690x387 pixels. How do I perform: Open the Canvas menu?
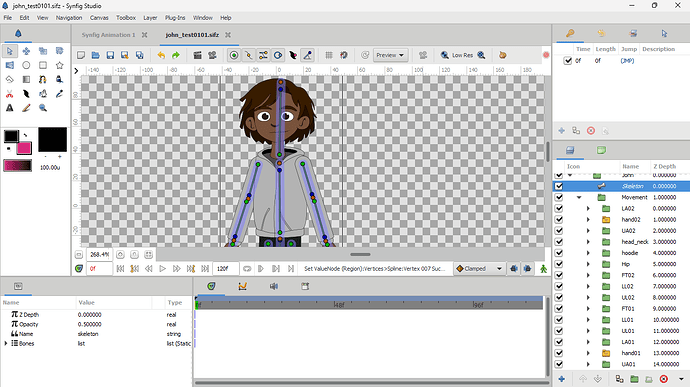(x=99, y=18)
